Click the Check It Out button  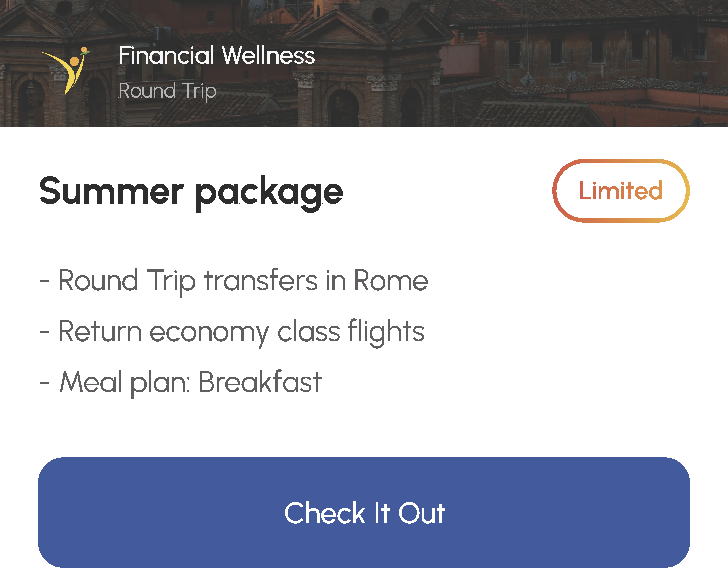pos(364,512)
